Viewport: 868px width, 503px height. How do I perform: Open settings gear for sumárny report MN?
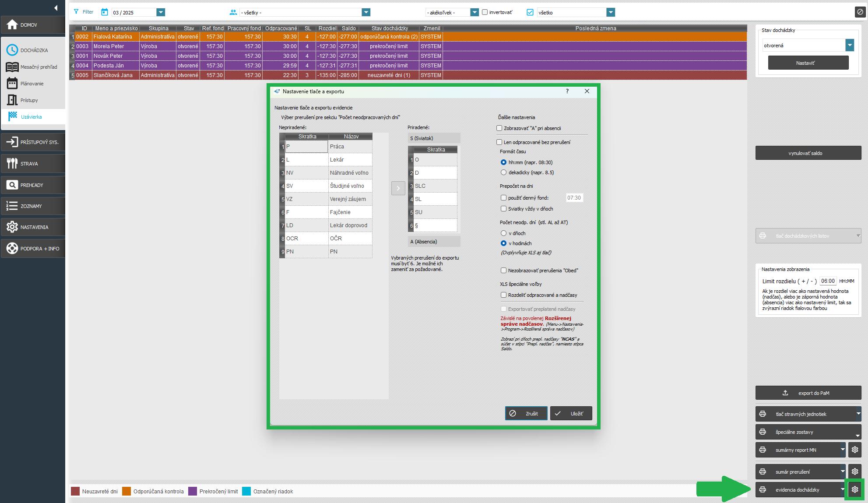point(854,450)
